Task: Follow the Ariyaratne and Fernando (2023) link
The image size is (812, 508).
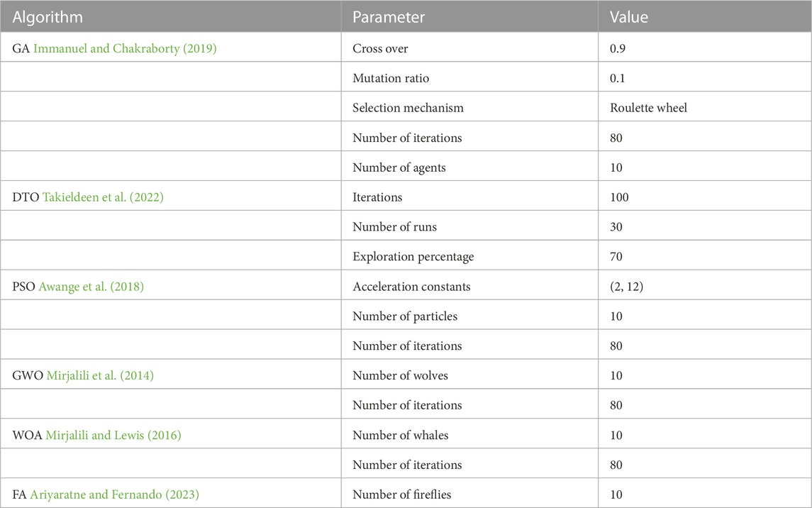Action: (x=114, y=495)
